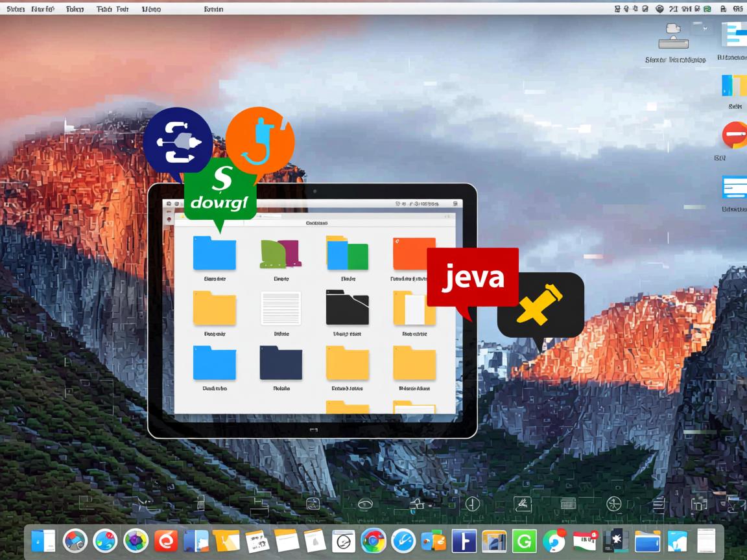The height and width of the screenshot is (560, 747).
Task: Click the dark blue H dock icon
Action: tap(464, 541)
